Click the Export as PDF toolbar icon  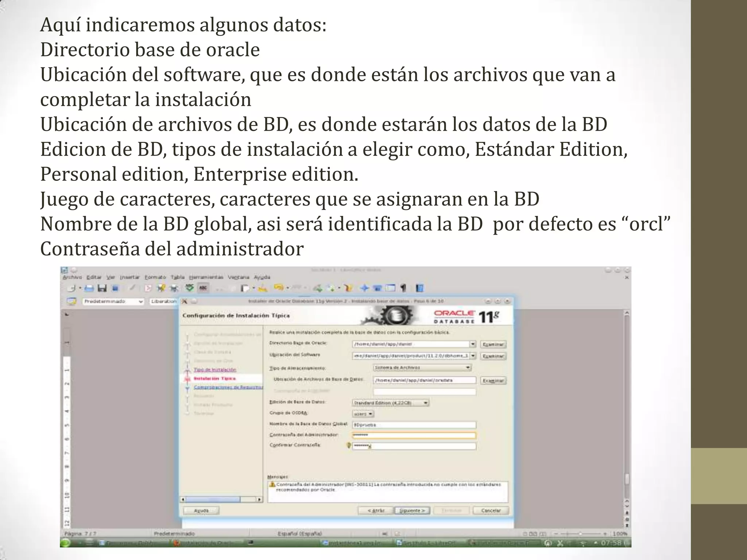tap(148, 288)
